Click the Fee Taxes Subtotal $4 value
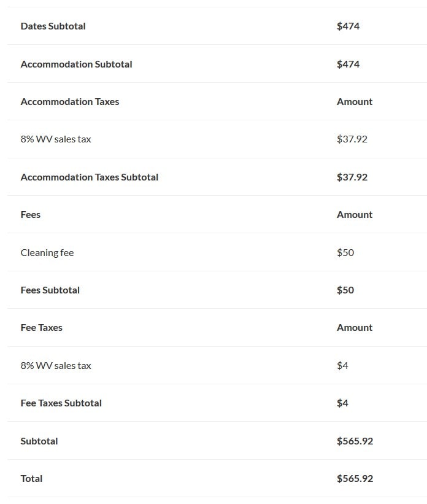Screen dimensions: 427x504 [x=342, y=403]
